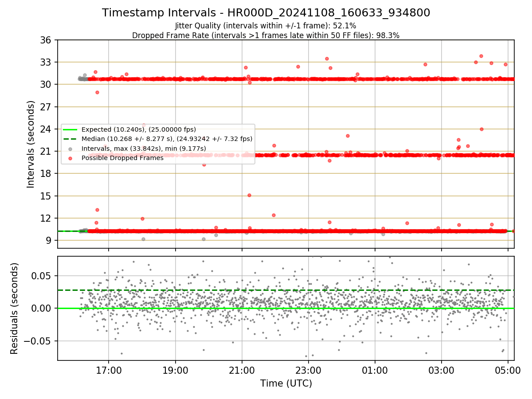
Task: Click the 17:00 x-axis tick label
Action: 109,370
